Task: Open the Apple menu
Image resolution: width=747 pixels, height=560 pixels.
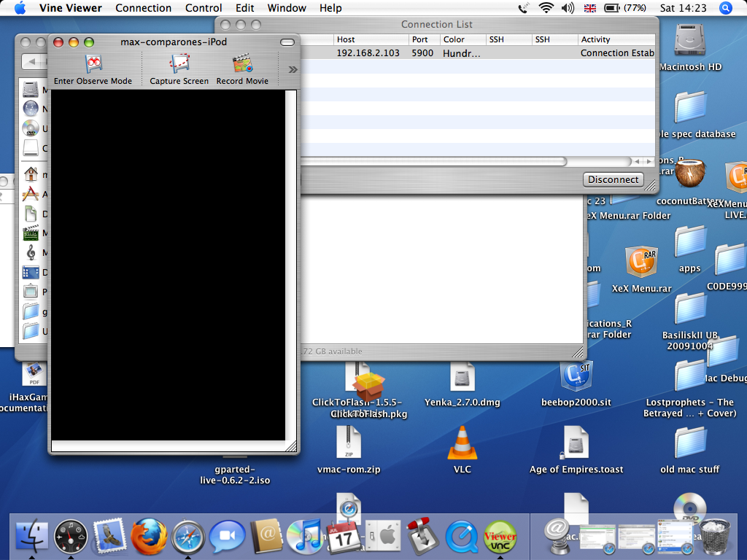Action: point(20,8)
